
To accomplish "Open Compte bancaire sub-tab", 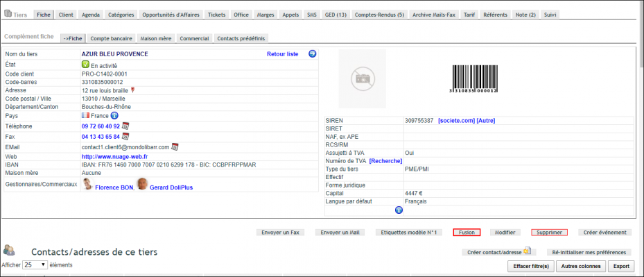I will pos(112,39).
